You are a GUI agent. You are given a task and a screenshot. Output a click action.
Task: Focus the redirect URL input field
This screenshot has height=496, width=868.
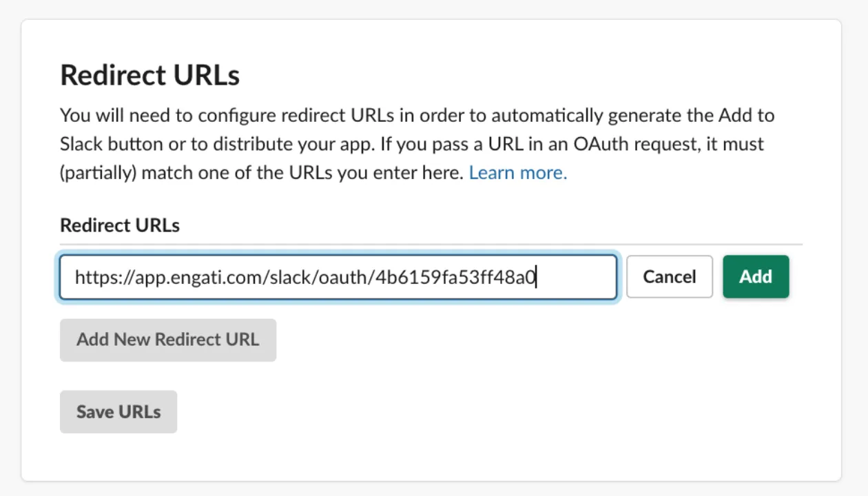338,277
